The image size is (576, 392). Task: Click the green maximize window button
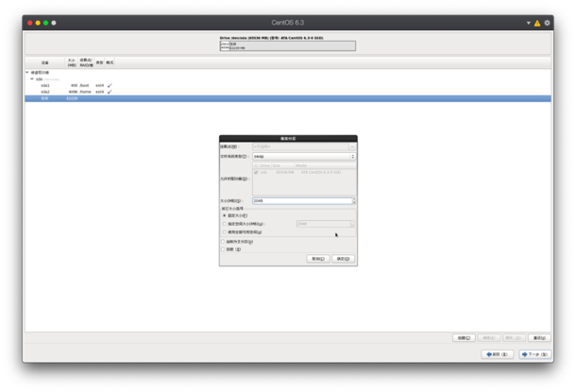pyautogui.click(x=45, y=23)
